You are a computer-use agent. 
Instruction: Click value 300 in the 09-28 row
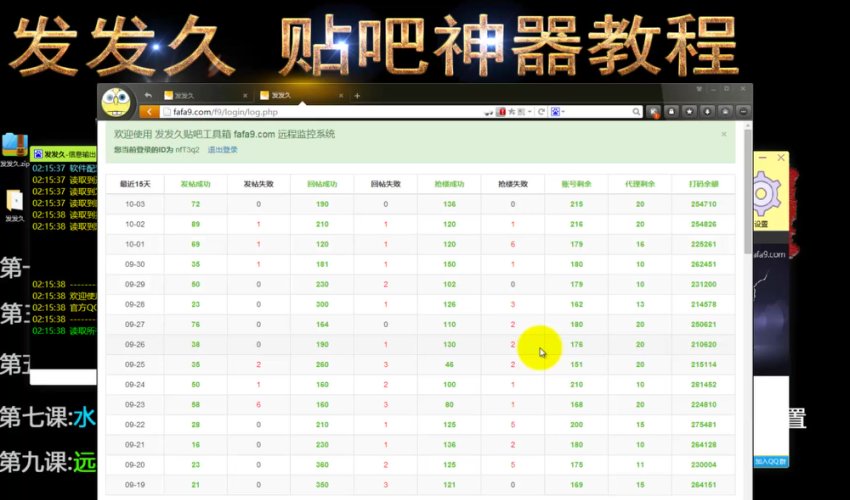[x=322, y=304]
